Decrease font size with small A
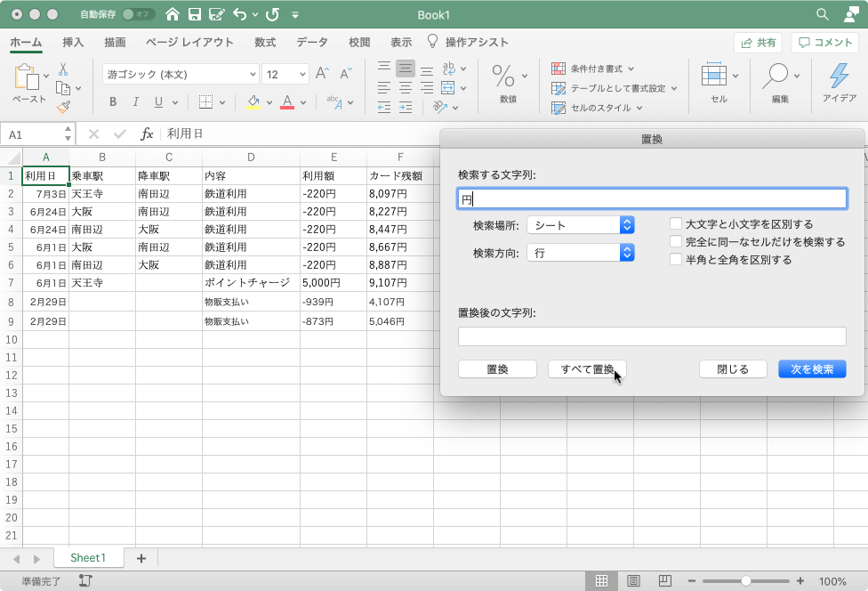Image resolution: width=868 pixels, height=591 pixels. (x=345, y=74)
